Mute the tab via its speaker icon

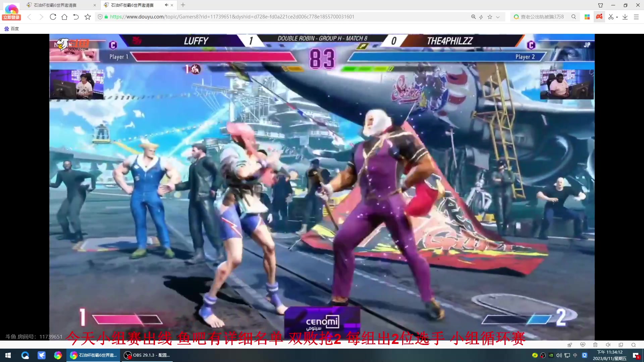(166, 5)
